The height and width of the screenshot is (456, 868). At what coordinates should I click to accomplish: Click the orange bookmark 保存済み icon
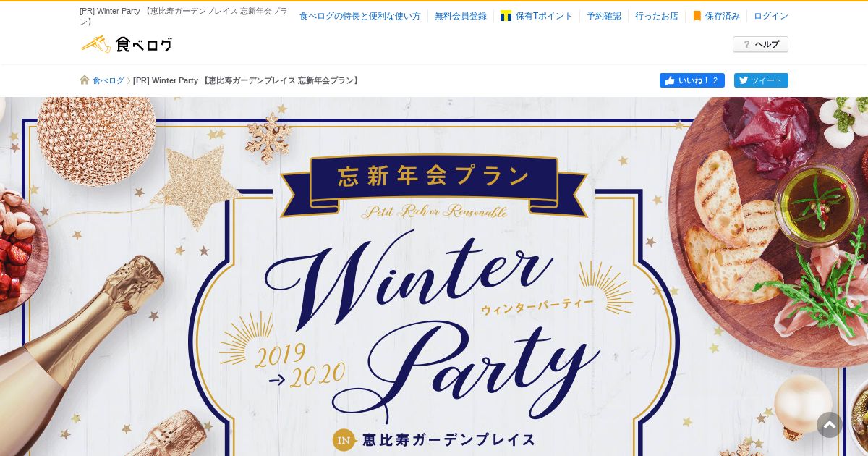coord(697,16)
